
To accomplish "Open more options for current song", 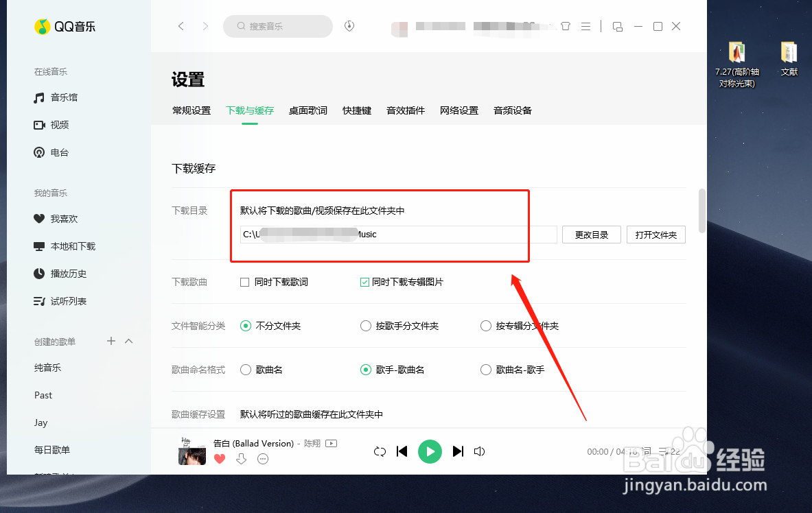I will [263, 459].
